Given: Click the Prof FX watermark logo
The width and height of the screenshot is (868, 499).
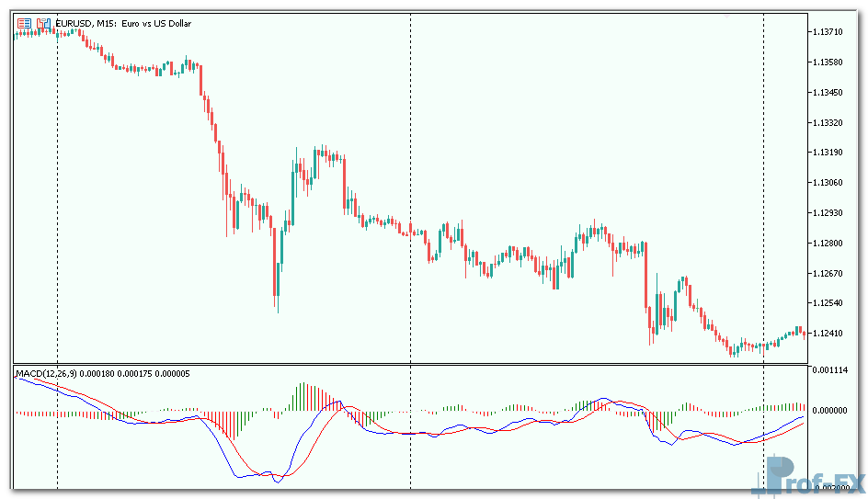Looking at the screenshot, I should click(816, 479).
